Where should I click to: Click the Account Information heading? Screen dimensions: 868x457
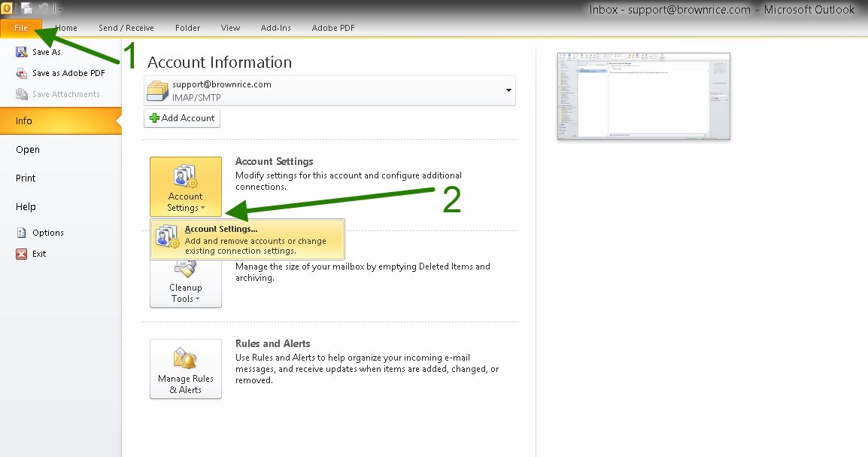[219, 62]
